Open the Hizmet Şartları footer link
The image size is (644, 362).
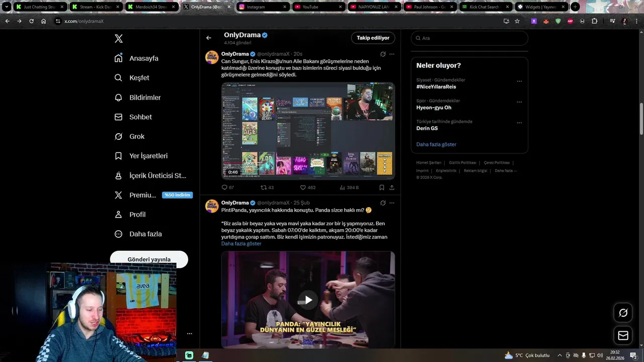click(429, 163)
